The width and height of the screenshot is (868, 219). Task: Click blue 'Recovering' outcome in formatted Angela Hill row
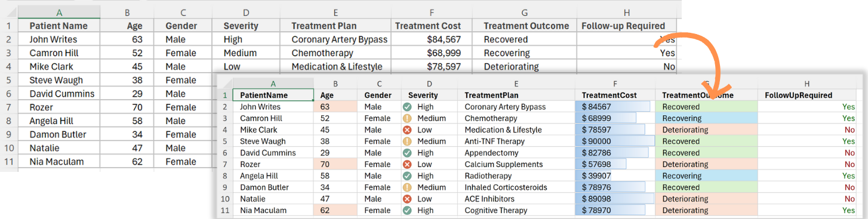point(707,176)
